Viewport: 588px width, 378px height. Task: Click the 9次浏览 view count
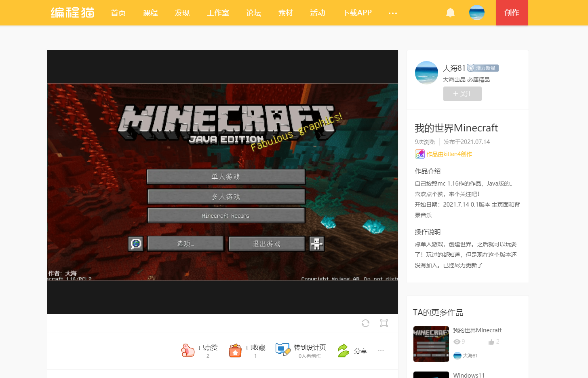425,142
